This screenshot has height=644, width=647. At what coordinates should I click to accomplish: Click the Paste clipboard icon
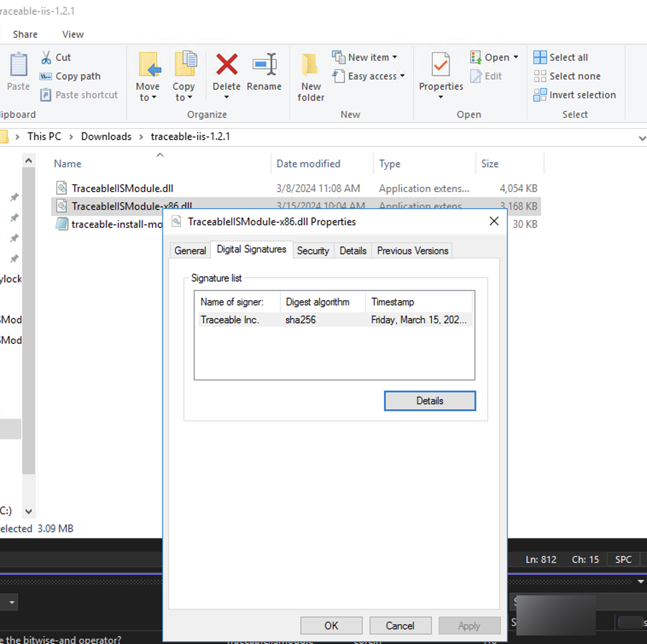[x=19, y=64]
